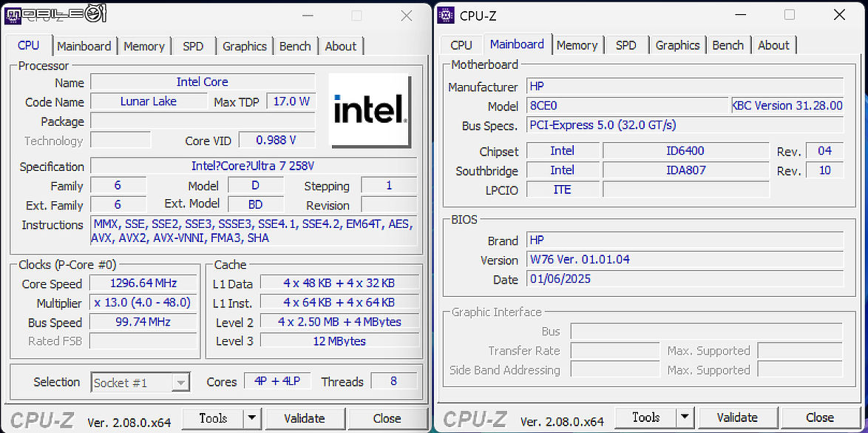Click the Model value D in Processor section

[255, 185]
